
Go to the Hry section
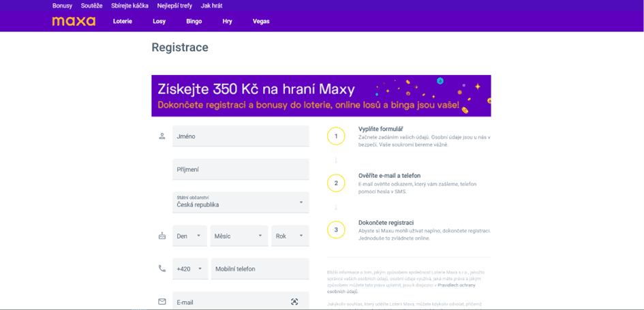227,21
